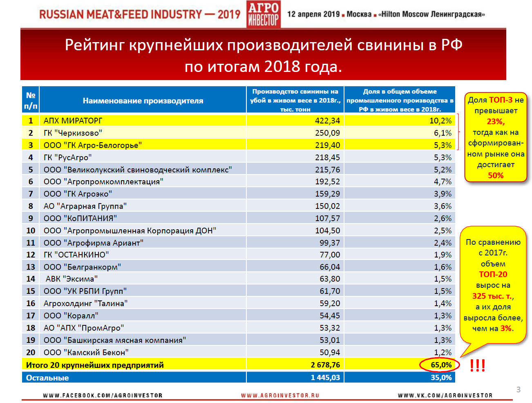Image resolution: width=532 pixels, height=403 pixels.
Task: Click the value 250,09
Action: (x=327, y=133)
